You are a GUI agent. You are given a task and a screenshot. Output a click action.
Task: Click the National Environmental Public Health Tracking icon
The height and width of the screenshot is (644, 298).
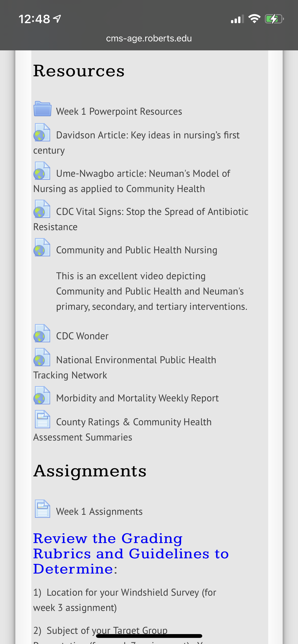(42, 357)
